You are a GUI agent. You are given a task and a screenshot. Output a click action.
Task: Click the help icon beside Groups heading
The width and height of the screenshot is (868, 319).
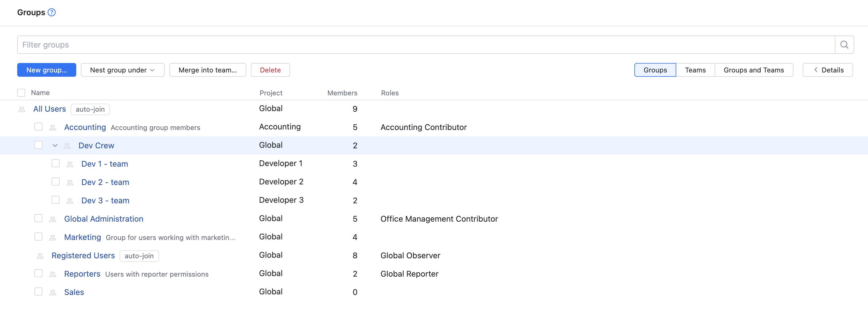coord(52,12)
